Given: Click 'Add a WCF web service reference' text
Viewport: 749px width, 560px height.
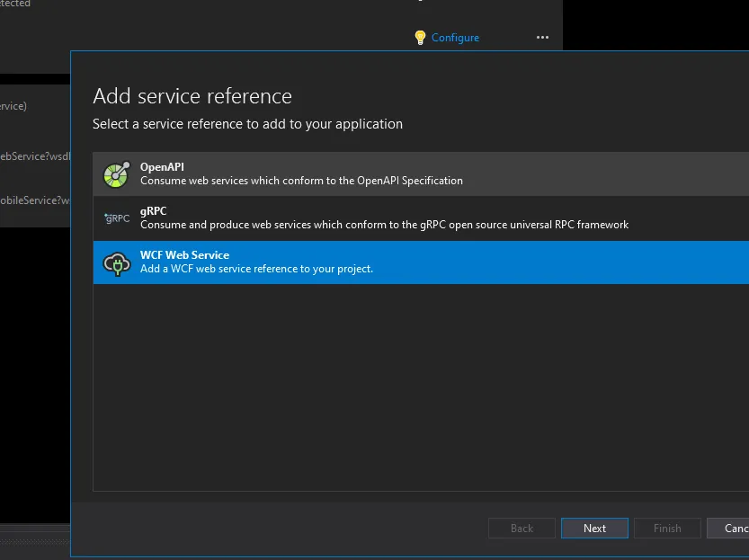Looking at the screenshot, I should [x=256, y=269].
